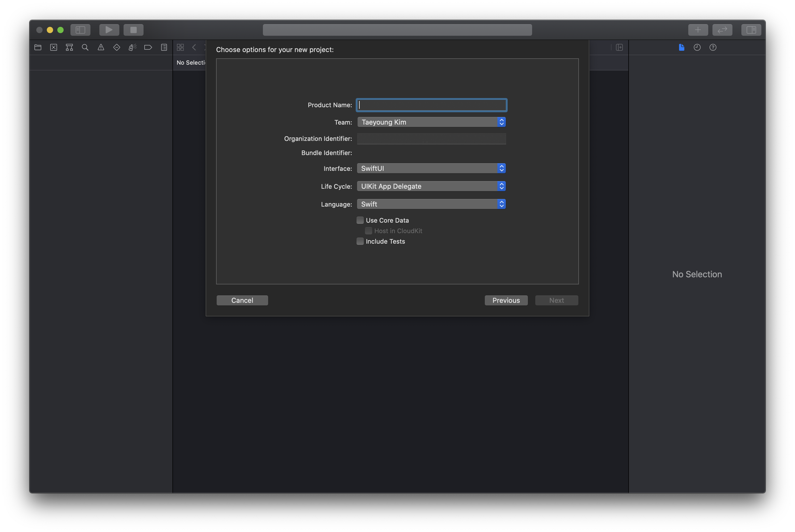This screenshot has width=795, height=532.
Task: Focus the Organization Identifier field
Action: click(x=431, y=139)
